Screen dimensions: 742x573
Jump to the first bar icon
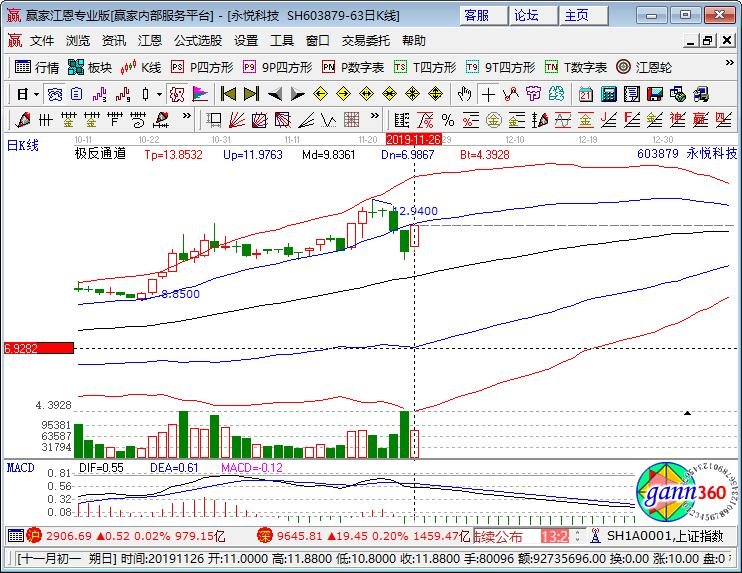(229, 95)
